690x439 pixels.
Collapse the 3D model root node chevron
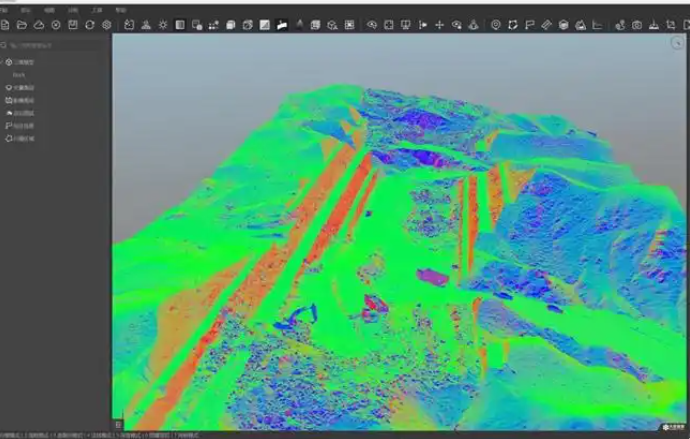pyautogui.click(x=2, y=62)
